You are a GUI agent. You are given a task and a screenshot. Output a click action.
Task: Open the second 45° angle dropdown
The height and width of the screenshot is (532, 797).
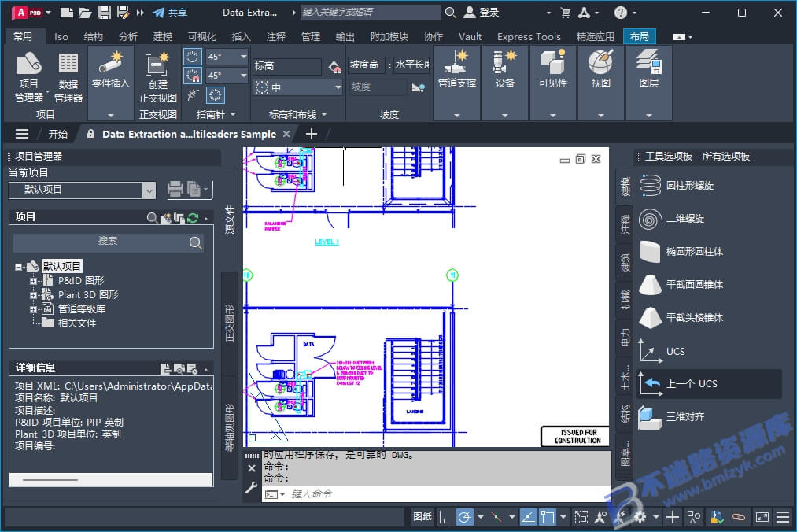(244, 76)
